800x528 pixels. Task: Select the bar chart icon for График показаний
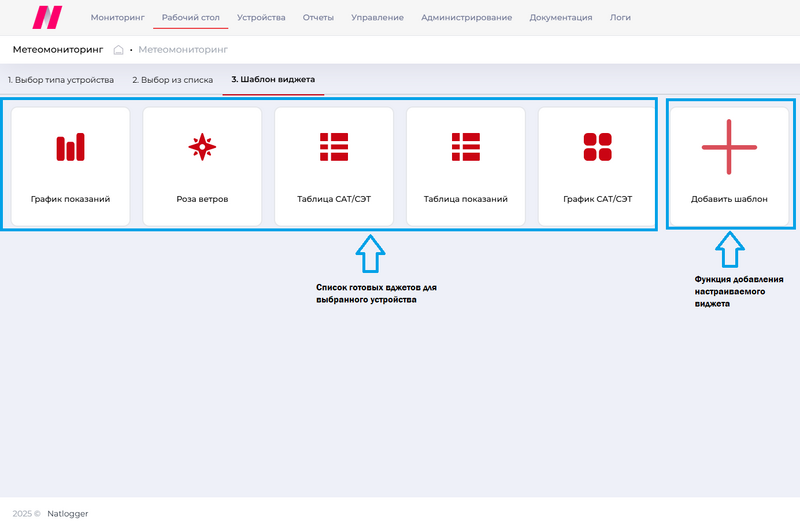(70, 147)
